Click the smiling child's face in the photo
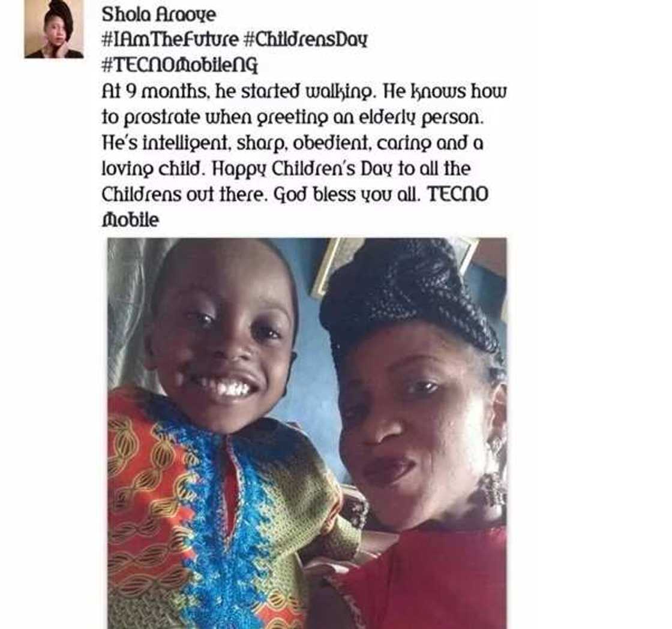672x629 pixels. point(223,338)
